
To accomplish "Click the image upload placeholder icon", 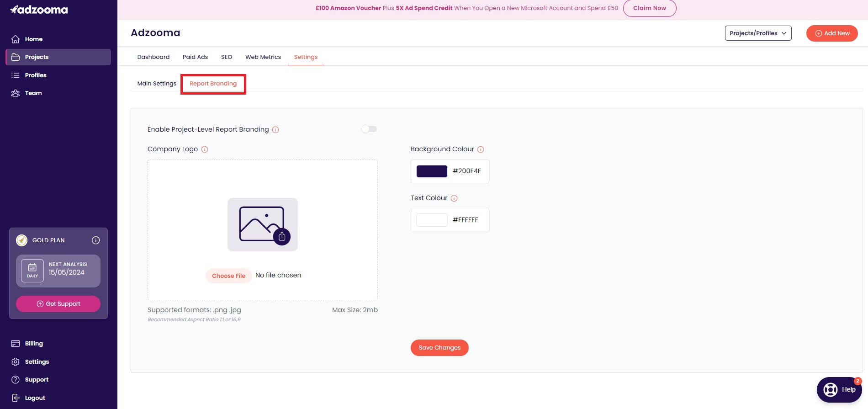I will coord(263,224).
